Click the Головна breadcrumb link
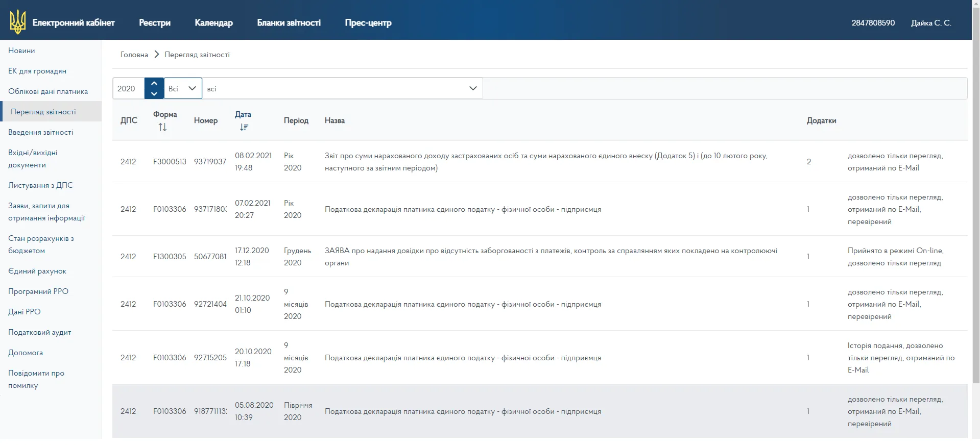 coord(134,54)
